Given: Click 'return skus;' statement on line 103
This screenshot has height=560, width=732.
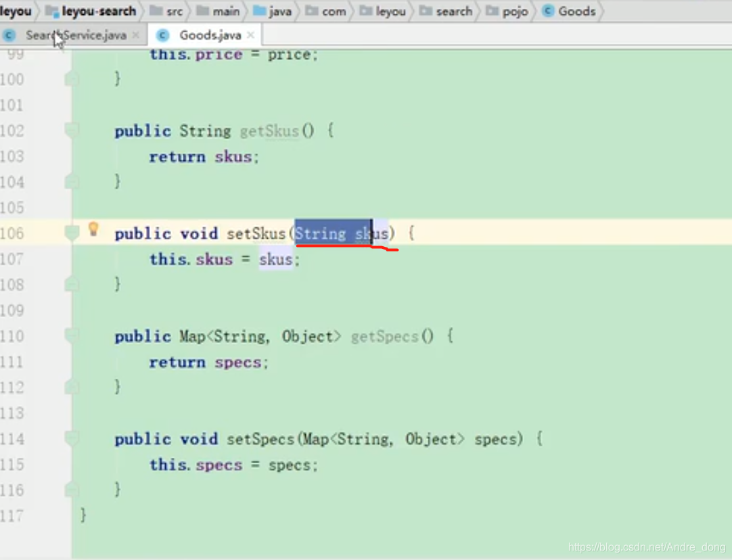Looking at the screenshot, I should pos(204,157).
